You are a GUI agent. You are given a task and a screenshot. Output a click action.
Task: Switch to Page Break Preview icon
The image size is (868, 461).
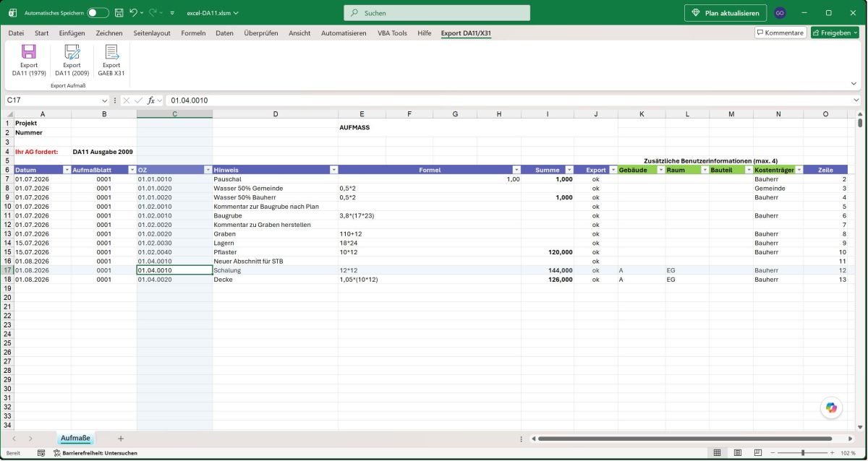(x=757, y=452)
